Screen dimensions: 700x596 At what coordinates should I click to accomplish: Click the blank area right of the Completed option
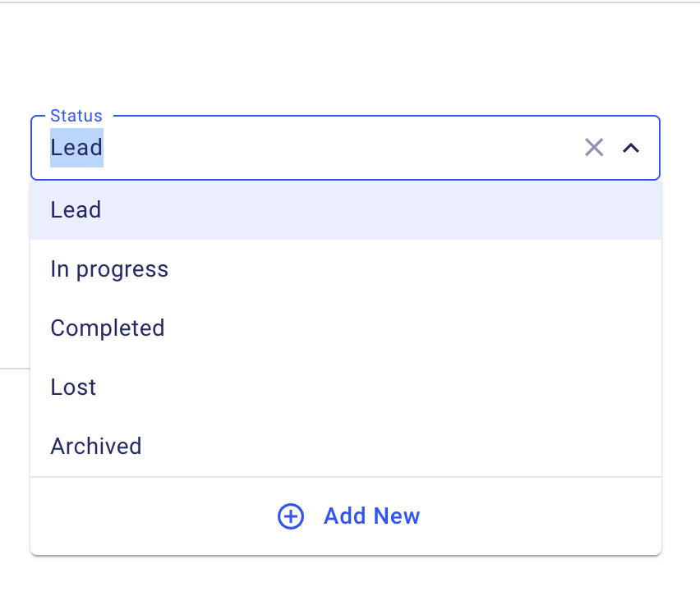click(411, 328)
